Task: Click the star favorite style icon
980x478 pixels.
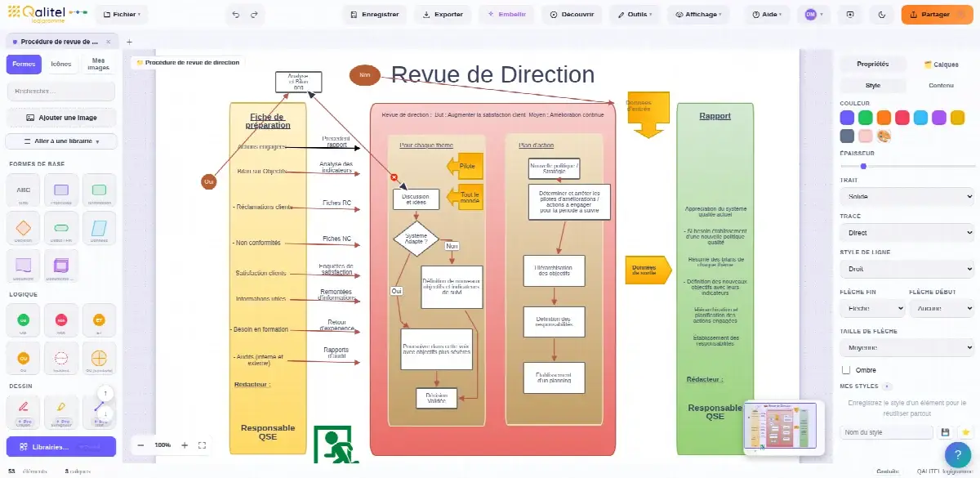Action: pos(965,432)
